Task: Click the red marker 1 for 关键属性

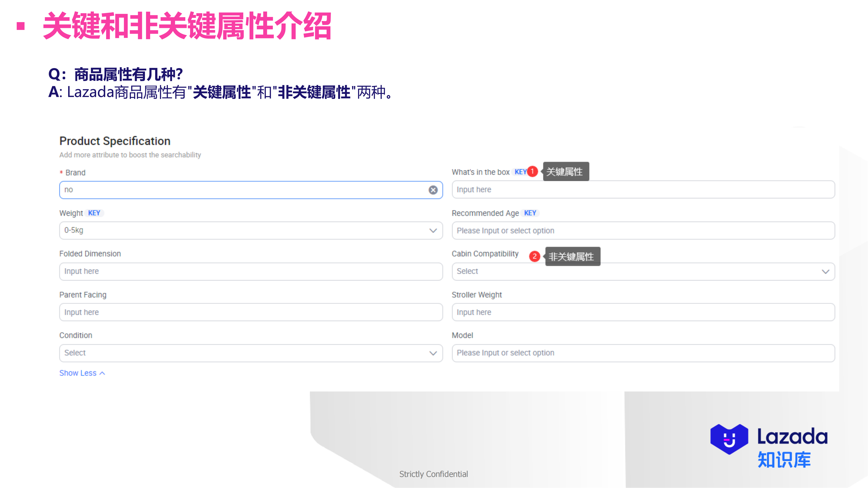Action: pos(533,171)
